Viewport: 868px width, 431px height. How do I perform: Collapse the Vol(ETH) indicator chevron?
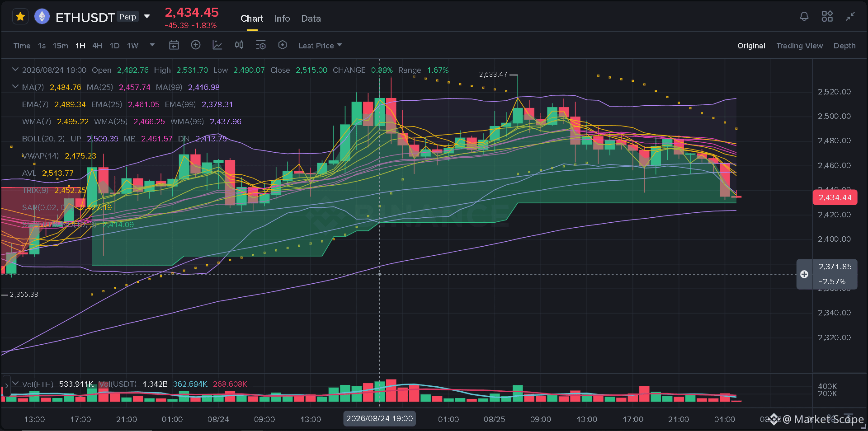coord(15,384)
